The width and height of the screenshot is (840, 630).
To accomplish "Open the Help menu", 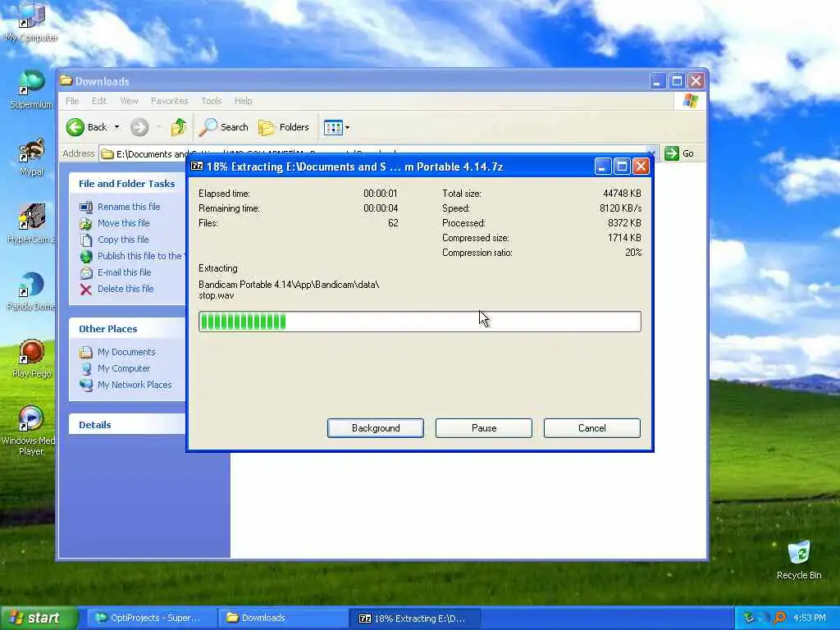I will tap(243, 101).
